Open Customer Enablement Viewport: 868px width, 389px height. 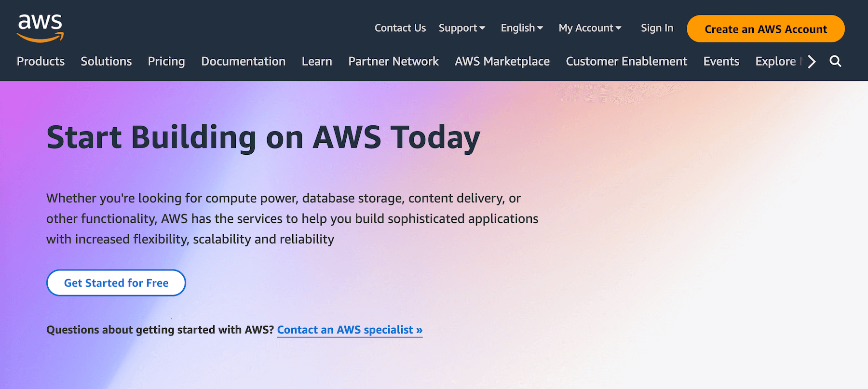pos(626,62)
